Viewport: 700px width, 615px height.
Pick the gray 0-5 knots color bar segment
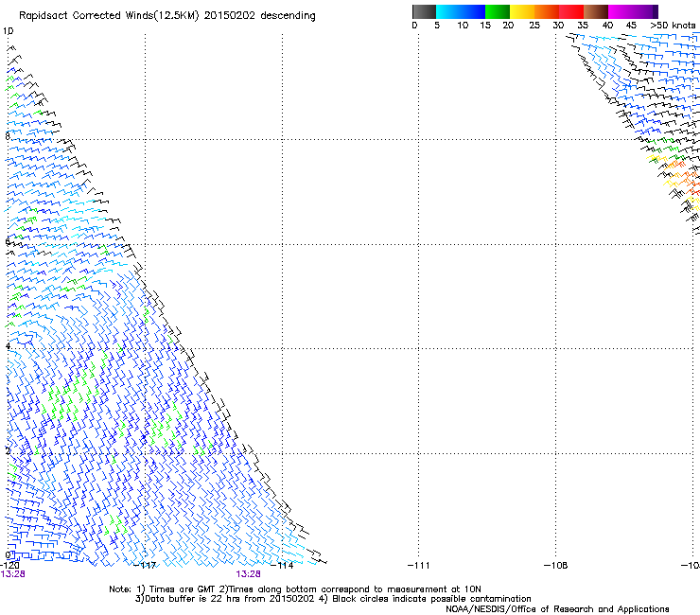[424, 11]
